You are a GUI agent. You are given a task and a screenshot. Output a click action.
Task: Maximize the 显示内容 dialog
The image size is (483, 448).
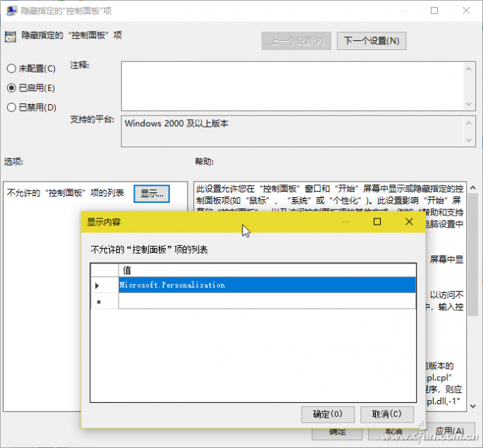pos(377,222)
